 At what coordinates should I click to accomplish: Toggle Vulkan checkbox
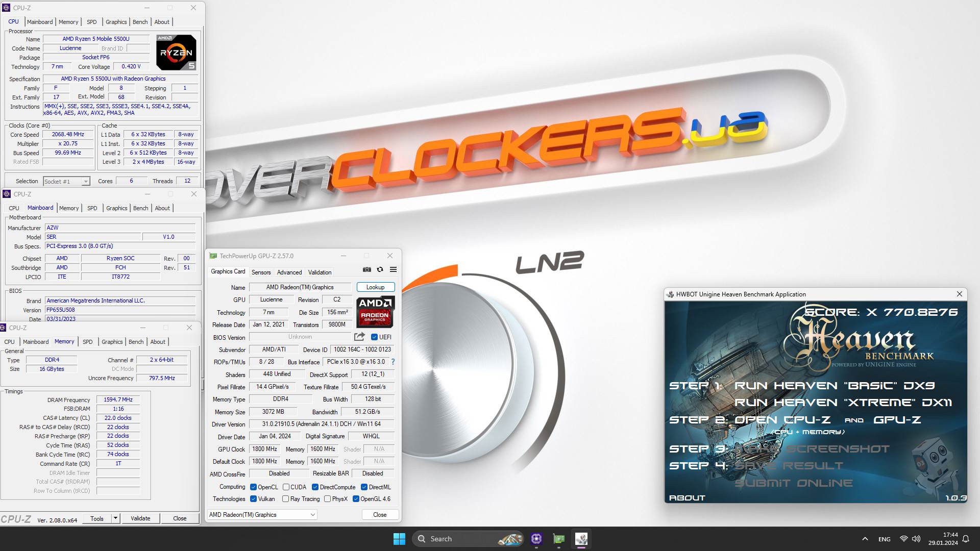point(253,499)
